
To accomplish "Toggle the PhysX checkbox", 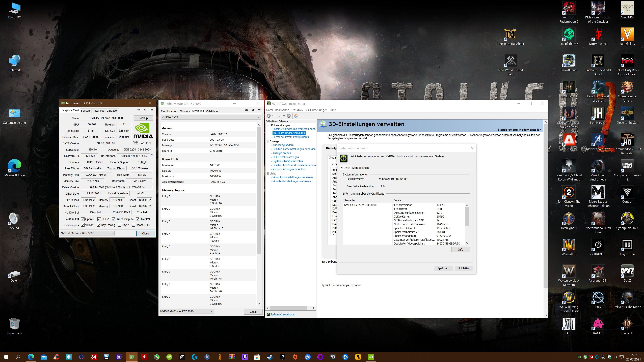I will tap(119, 225).
